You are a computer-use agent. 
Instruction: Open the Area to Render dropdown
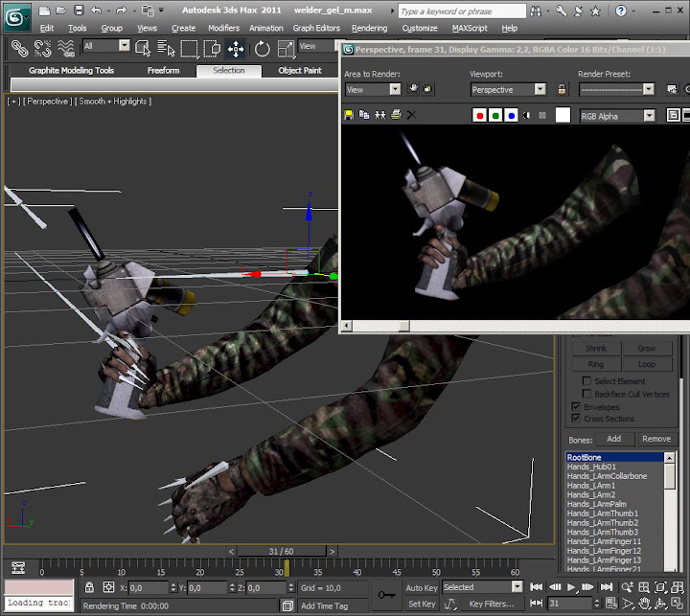pyautogui.click(x=372, y=89)
